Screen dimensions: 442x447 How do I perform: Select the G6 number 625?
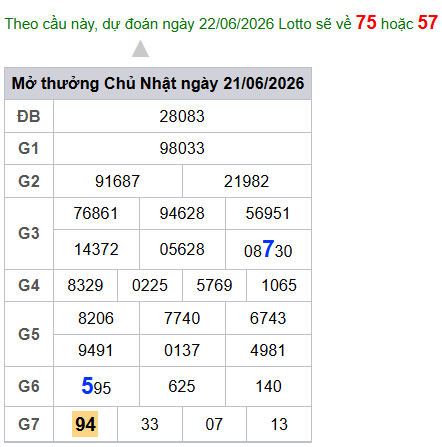(182, 386)
